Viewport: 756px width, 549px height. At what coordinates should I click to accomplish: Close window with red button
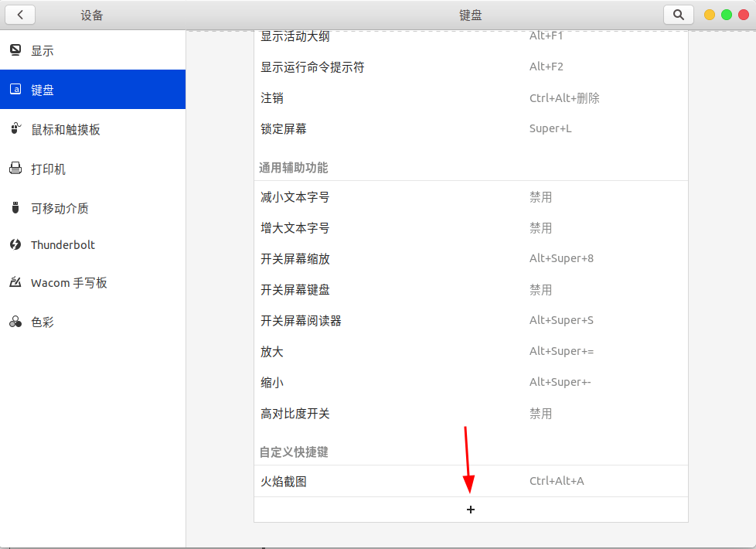tap(744, 15)
